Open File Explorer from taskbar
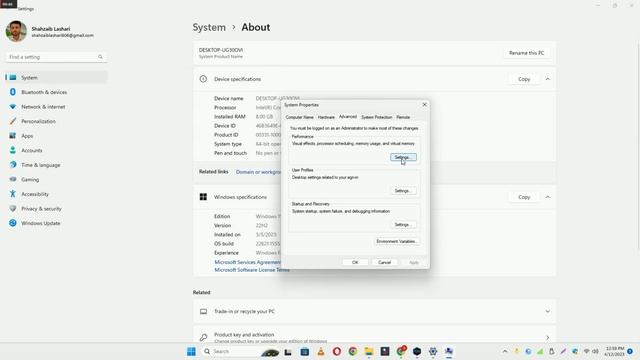Screen dimensions: 640x360 pyautogui.click(x=369, y=351)
